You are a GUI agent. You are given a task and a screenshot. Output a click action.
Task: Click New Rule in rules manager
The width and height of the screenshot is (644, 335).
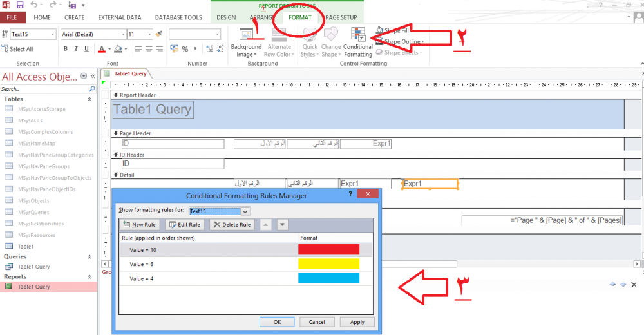(140, 224)
